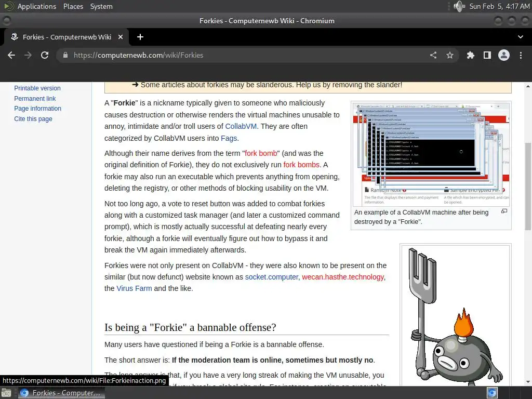Click the workspace switcher icon in taskbar
532x399 pixels.
[492, 393]
